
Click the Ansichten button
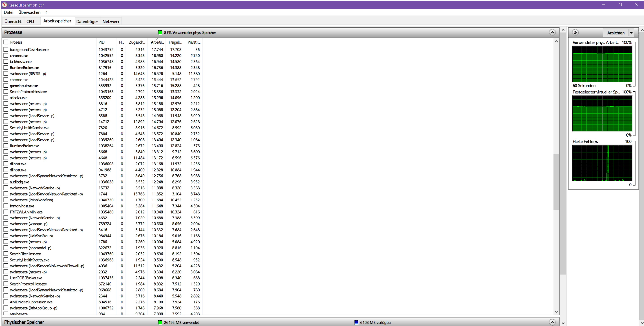tap(615, 33)
